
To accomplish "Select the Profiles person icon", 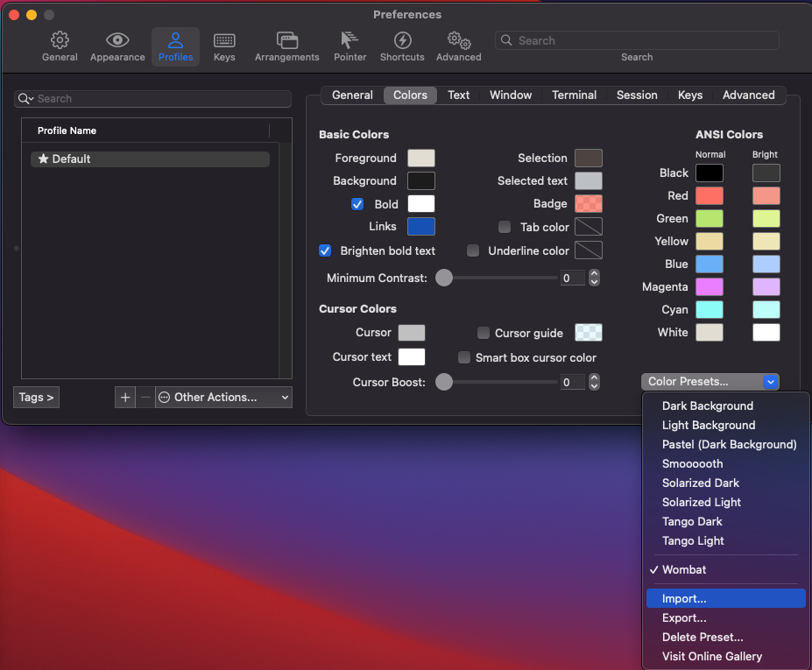I will 175,40.
